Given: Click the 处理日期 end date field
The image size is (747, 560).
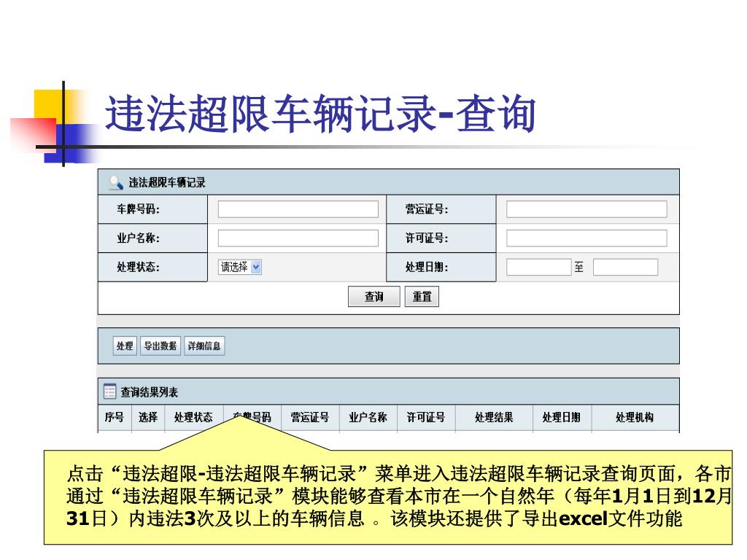Looking at the screenshot, I should pyautogui.click(x=625, y=267).
